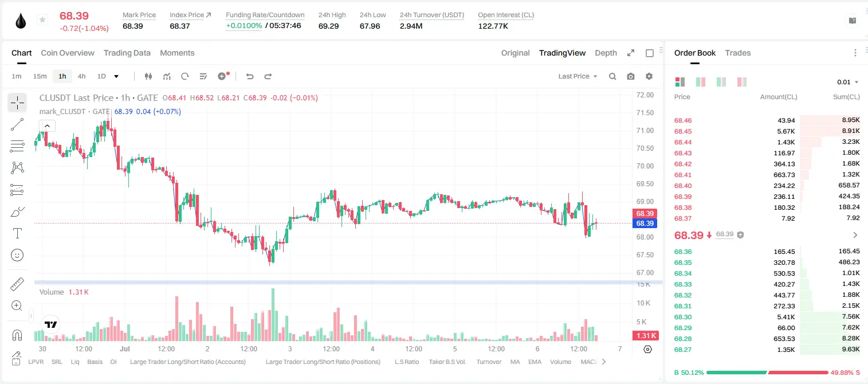The height and width of the screenshot is (384, 868).
Task: Click the undo arrow in chart toolbar
Action: coord(249,76)
